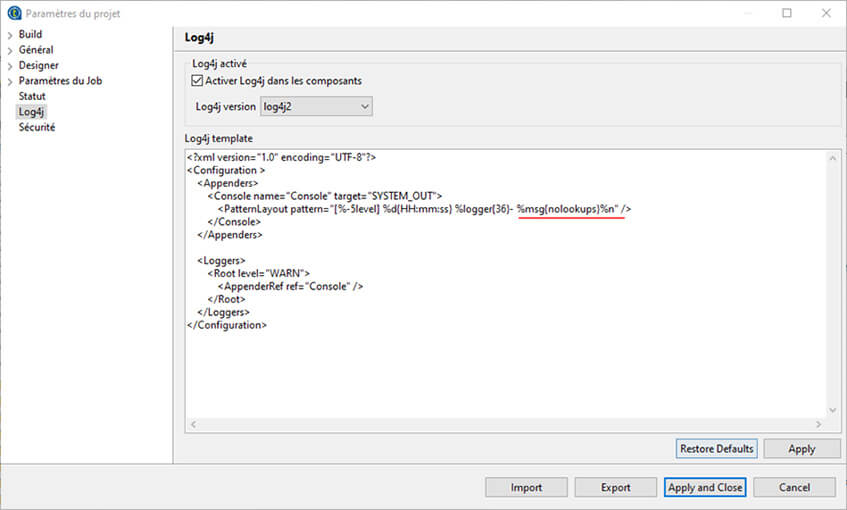
Task: Click the Root level="WARN" line
Action: pos(259,273)
